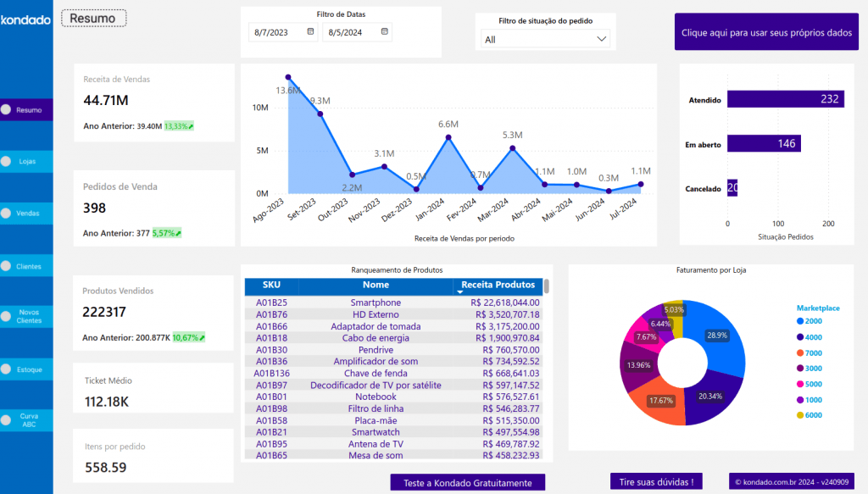The image size is (868, 494).
Task: Click the circle icon beside Lojas
Action: pyautogui.click(x=6, y=161)
